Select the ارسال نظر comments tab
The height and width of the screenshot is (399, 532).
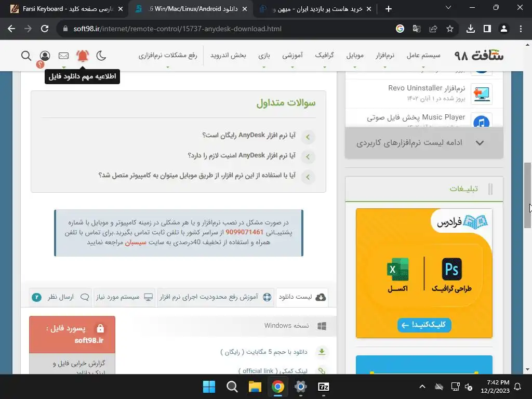point(60,297)
